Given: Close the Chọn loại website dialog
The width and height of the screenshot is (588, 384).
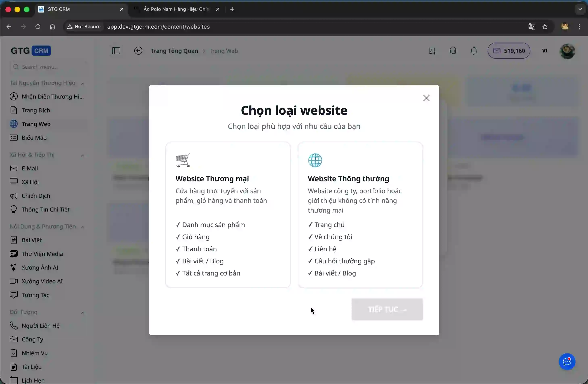Looking at the screenshot, I should [426, 98].
